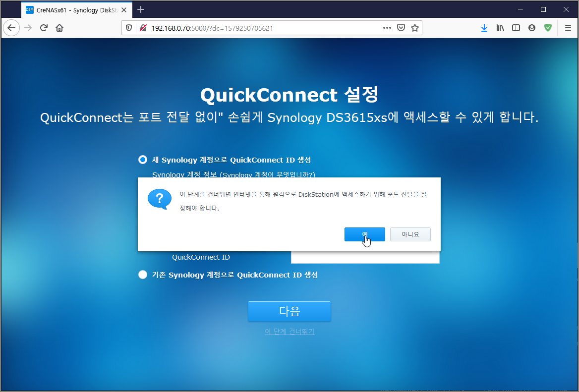Maximize the Firefox window
Image resolution: width=579 pixels, height=392 pixels.
543,9
